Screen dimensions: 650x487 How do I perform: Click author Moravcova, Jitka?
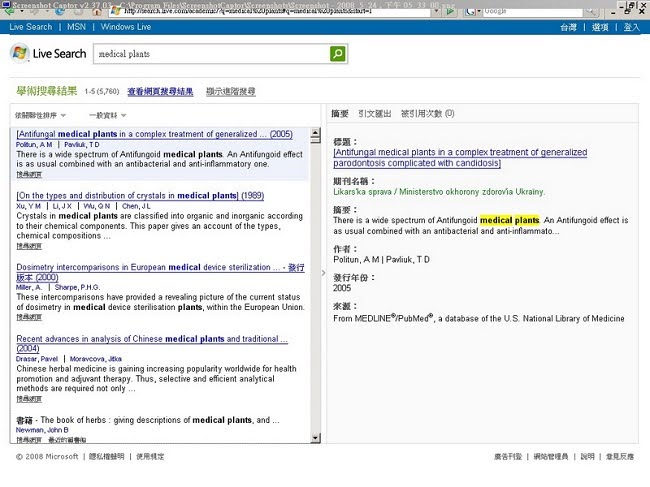click(x=96, y=359)
